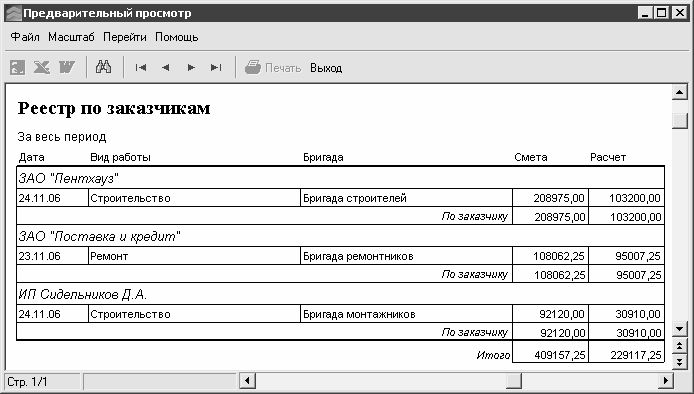Click the customer row ЗАО "Пентхауз"
Screen dimensions: 694x394
coord(340,178)
